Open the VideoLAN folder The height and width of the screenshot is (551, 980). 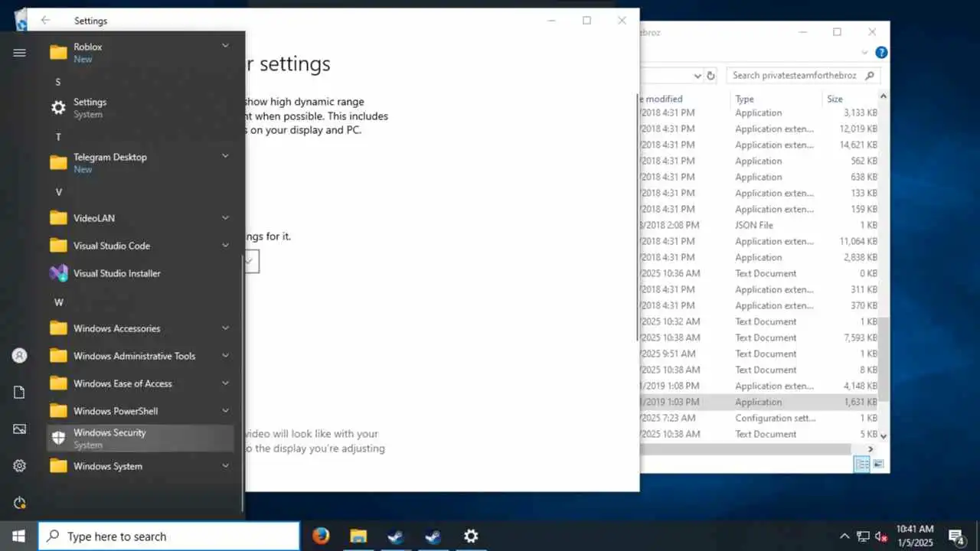pyautogui.click(x=140, y=218)
